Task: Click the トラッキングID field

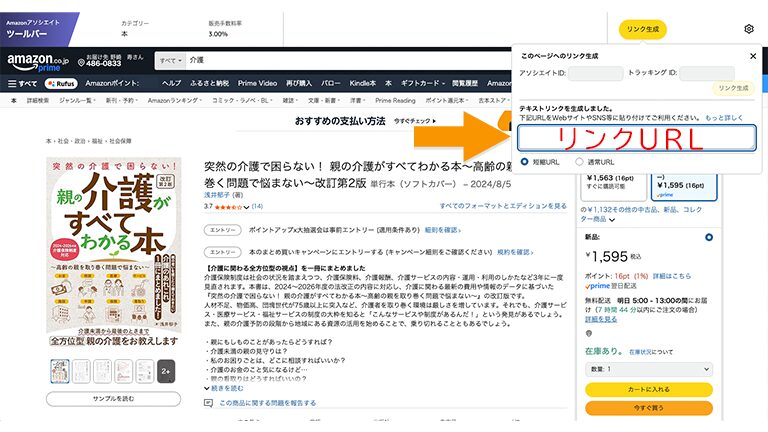Action: point(707,73)
